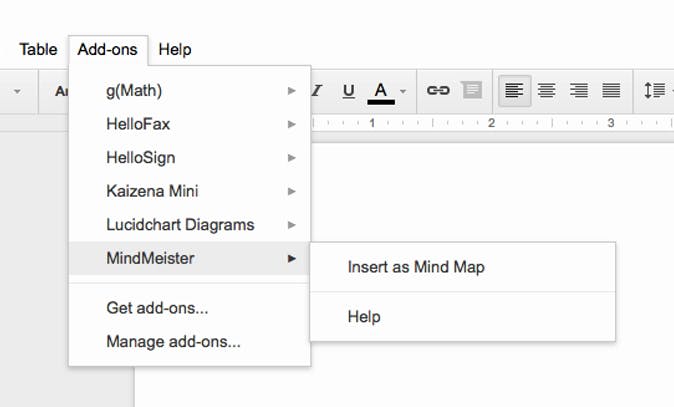Click Help in the MindMeister submenu
This screenshot has width=674, height=407.
pyautogui.click(x=364, y=317)
